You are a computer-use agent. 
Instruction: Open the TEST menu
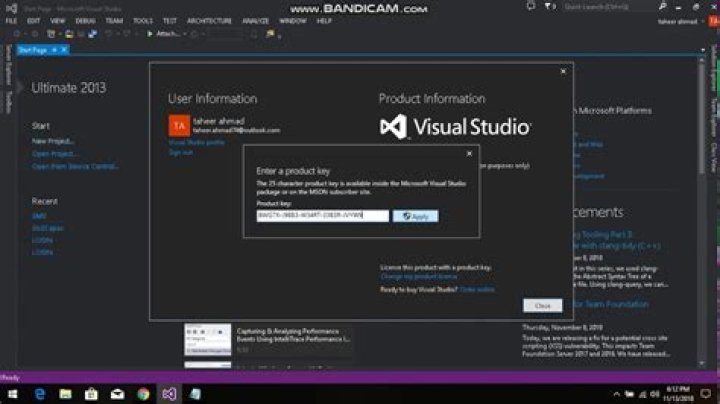tap(169, 21)
